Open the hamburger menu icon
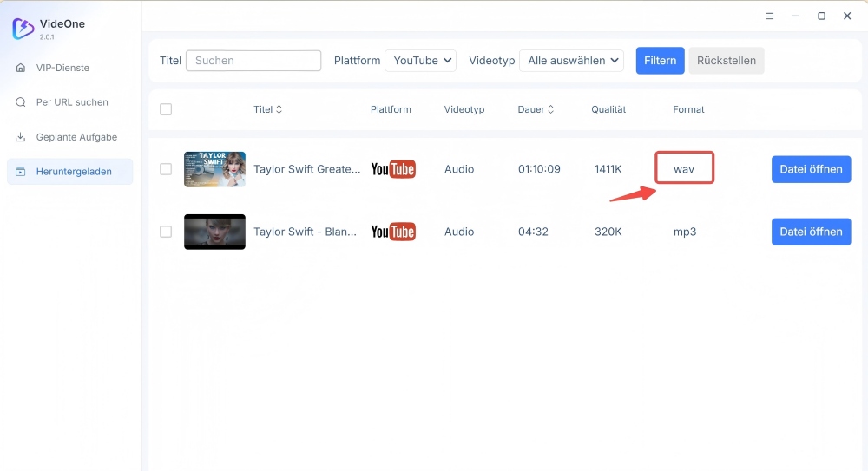This screenshot has width=868, height=471. 769,16
